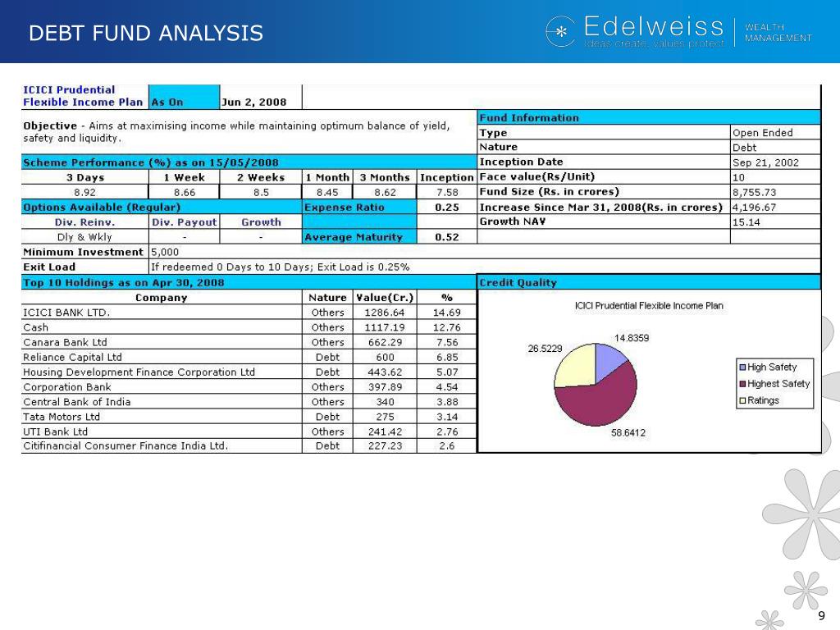Select the expense ratio value 0.25
This screenshot has width=840, height=630.
447,208
